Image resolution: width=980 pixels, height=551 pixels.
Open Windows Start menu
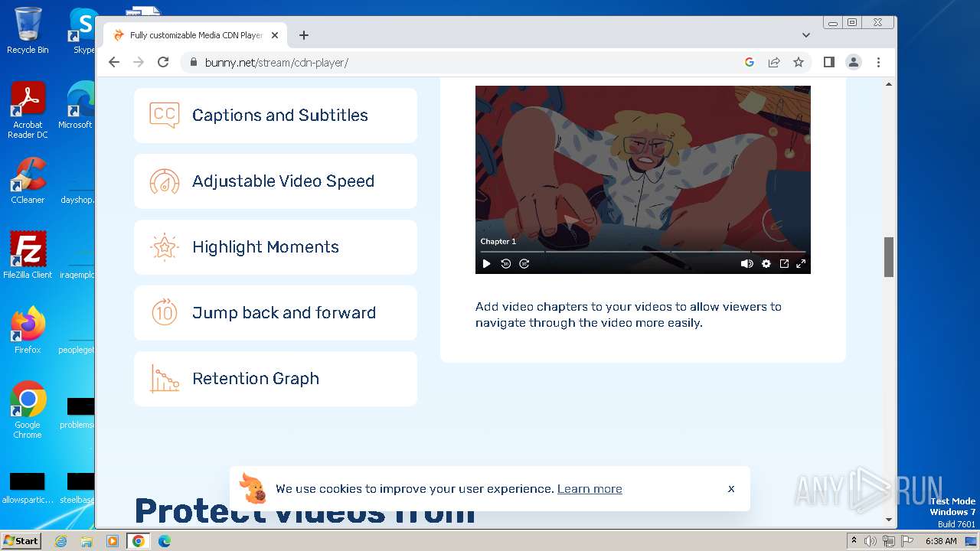(21, 540)
